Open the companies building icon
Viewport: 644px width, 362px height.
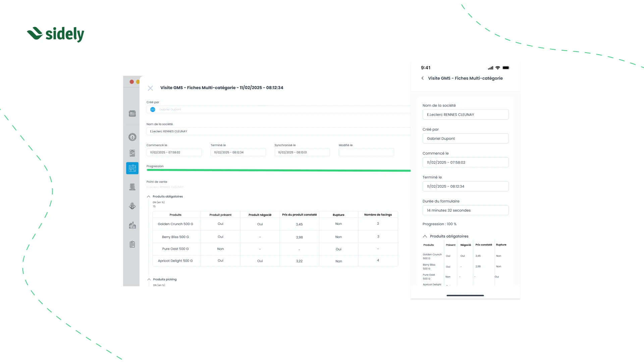tap(132, 187)
